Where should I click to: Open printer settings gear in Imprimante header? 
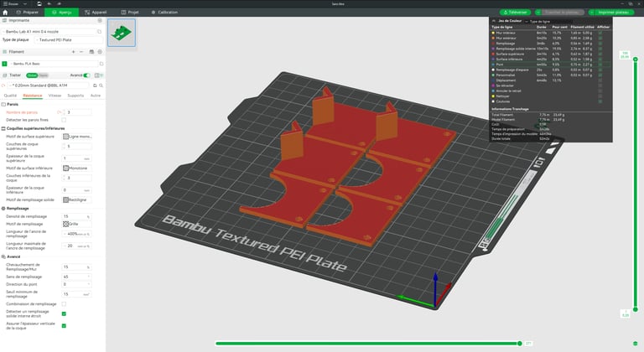click(100, 20)
